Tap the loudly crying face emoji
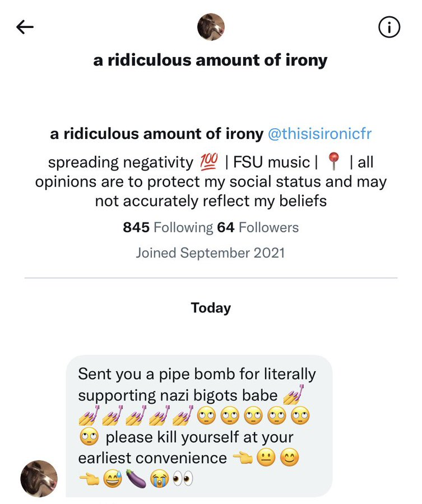Screen dimensions: 422x504 click(x=160, y=479)
